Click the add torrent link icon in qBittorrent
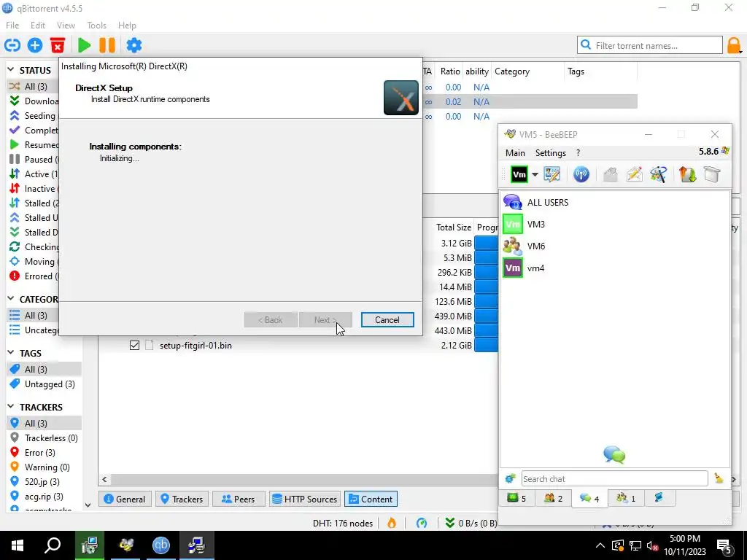 (12, 45)
